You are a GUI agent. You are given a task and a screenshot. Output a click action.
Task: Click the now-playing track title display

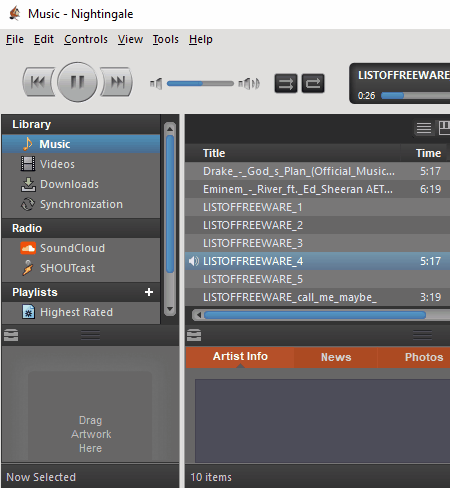point(404,75)
